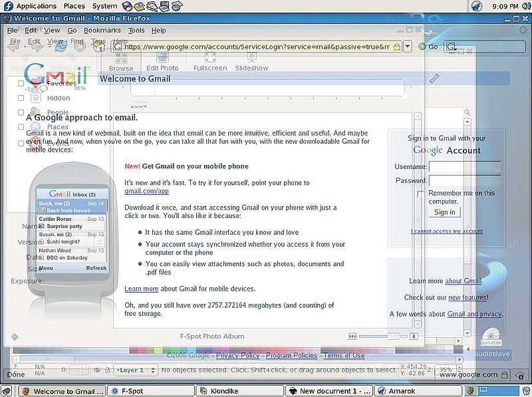The height and width of the screenshot is (397, 532).
Task: Click the small thumbnails icon left of F-Spot slider
Action: coord(352,336)
